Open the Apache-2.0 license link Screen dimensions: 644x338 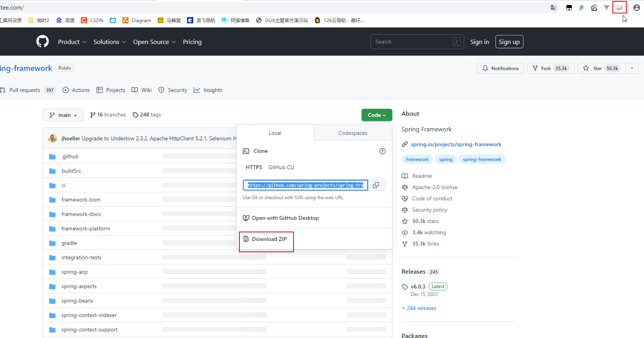pyautogui.click(x=434, y=187)
